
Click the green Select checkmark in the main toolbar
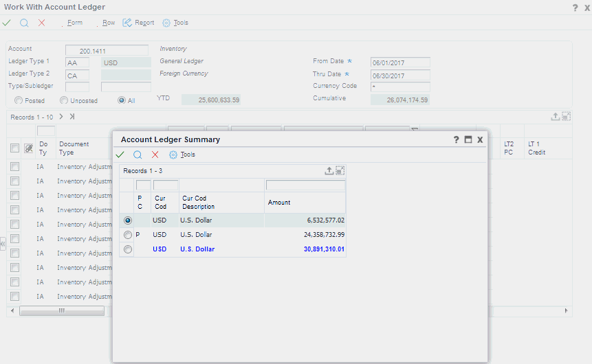tap(6, 23)
